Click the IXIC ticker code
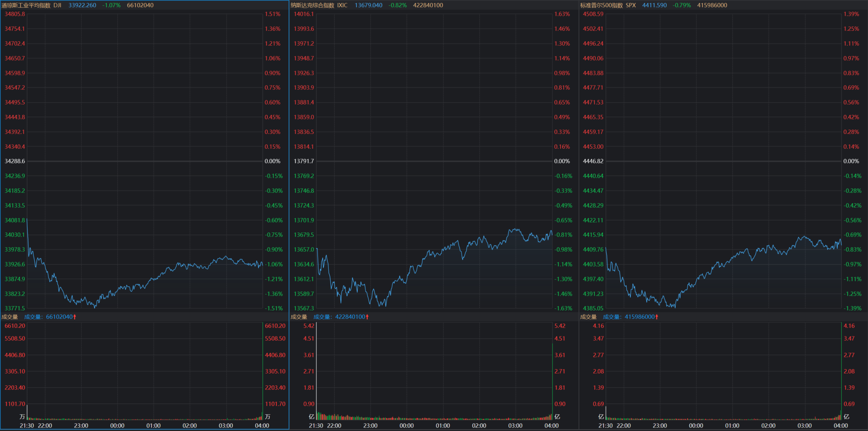 pos(342,5)
